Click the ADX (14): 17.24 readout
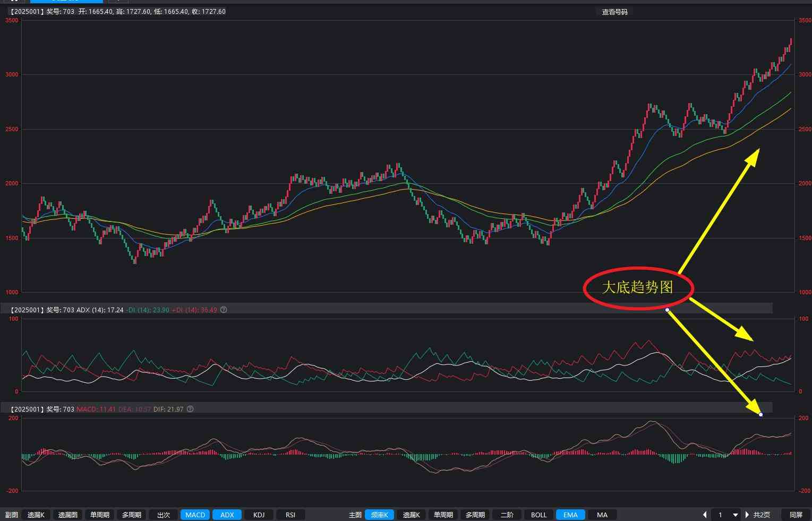Viewport: 812px width, 521px height. [x=100, y=310]
